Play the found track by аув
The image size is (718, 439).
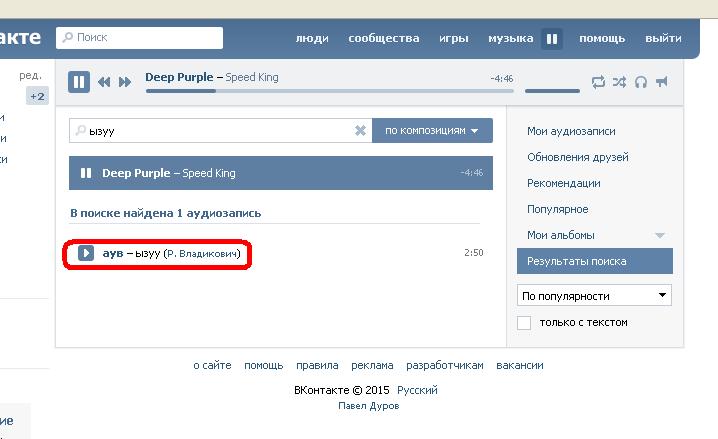pos(86,254)
